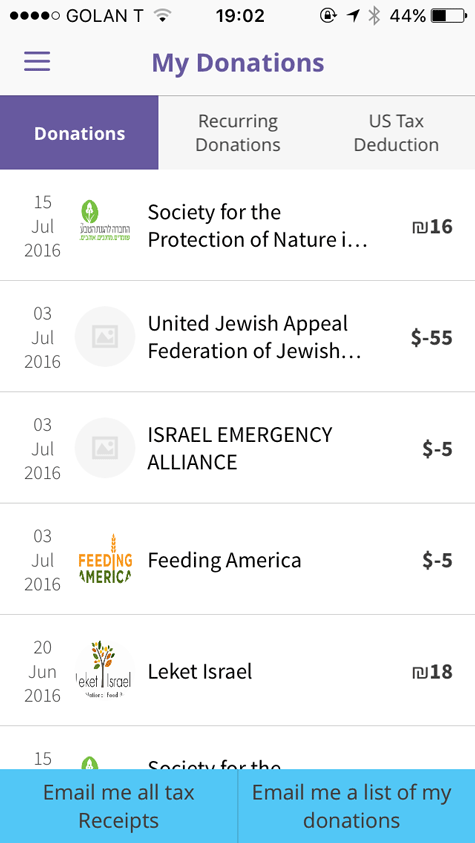Open the ISRAEL EMERGENCY ALLIANCE donation entry

point(238,448)
